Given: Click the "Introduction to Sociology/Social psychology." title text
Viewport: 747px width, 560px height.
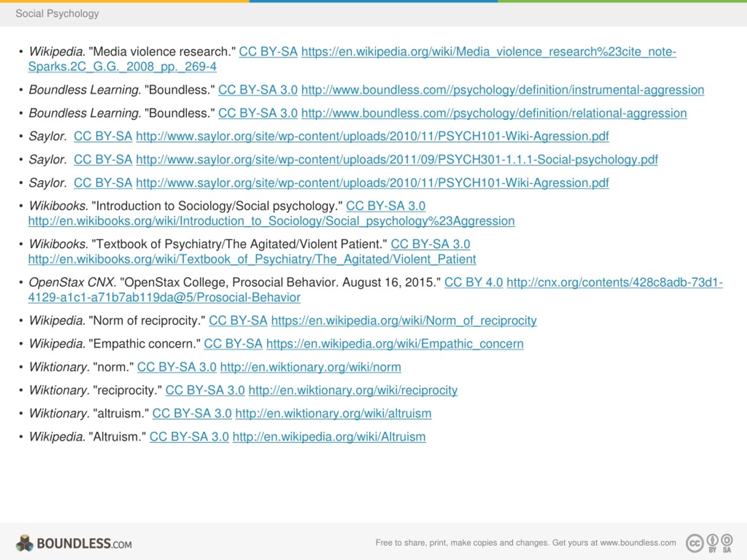Looking at the screenshot, I should (217, 206).
